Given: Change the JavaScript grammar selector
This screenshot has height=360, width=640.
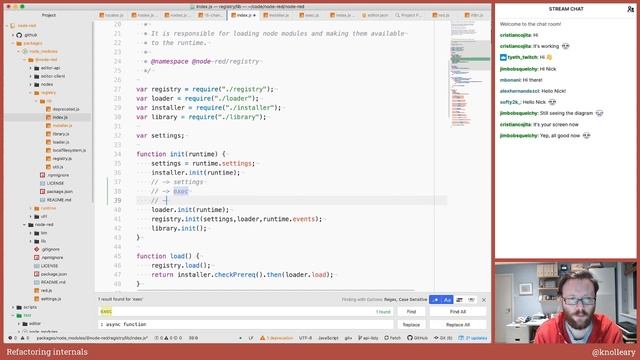Looking at the screenshot, I should tap(328, 338).
